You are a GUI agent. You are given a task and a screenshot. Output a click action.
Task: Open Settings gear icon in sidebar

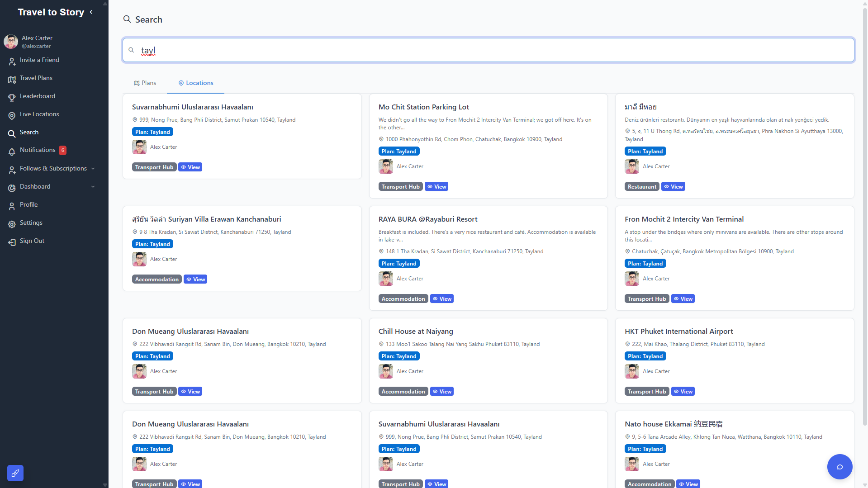click(12, 224)
